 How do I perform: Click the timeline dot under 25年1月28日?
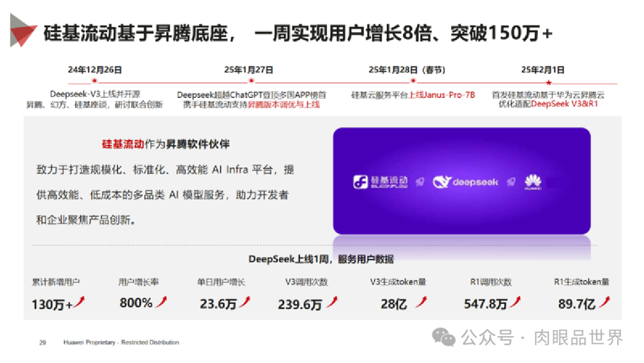pyautogui.click(x=413, y=81)
